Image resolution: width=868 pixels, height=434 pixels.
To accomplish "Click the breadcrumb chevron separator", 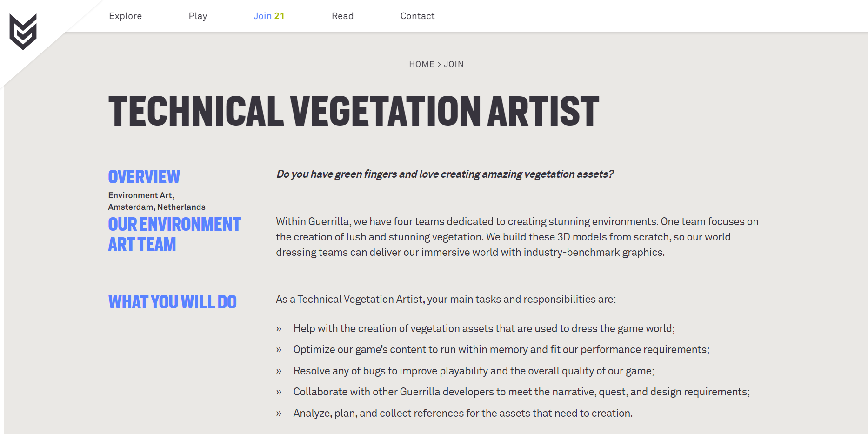I will (x=439, y=64).
